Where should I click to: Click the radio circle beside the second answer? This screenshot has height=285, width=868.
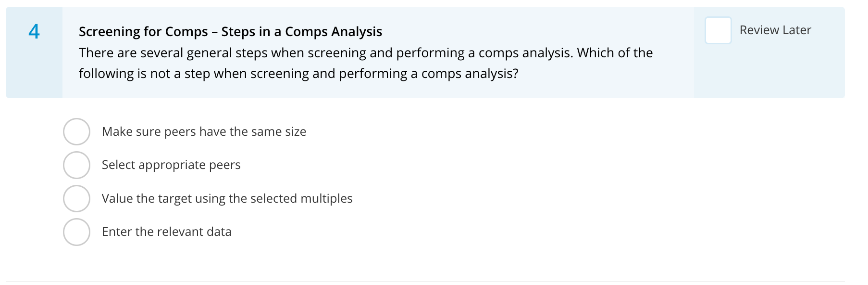(x=76, y=165)
